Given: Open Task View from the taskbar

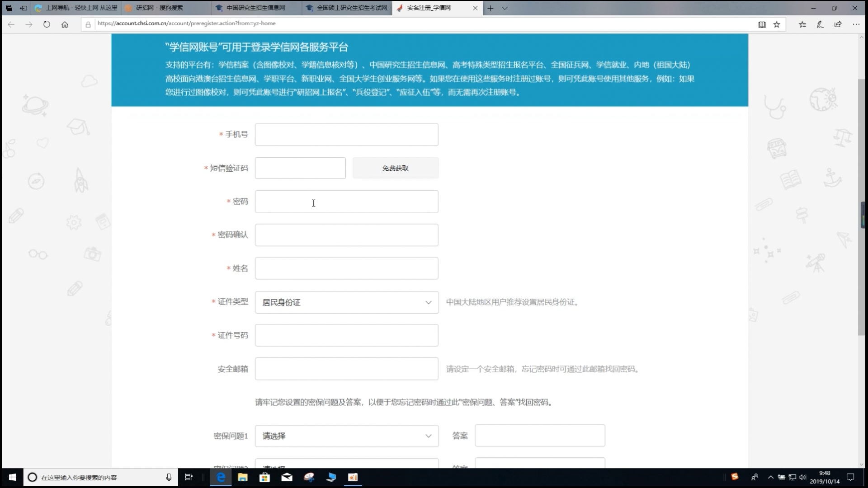Looking at the screenshot, I should tap(189, 477).
